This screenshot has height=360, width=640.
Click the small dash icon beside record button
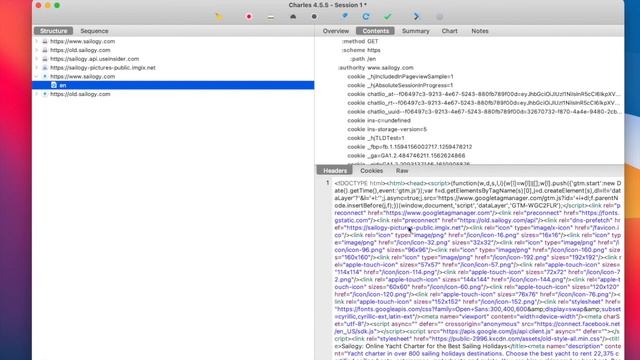271,17
